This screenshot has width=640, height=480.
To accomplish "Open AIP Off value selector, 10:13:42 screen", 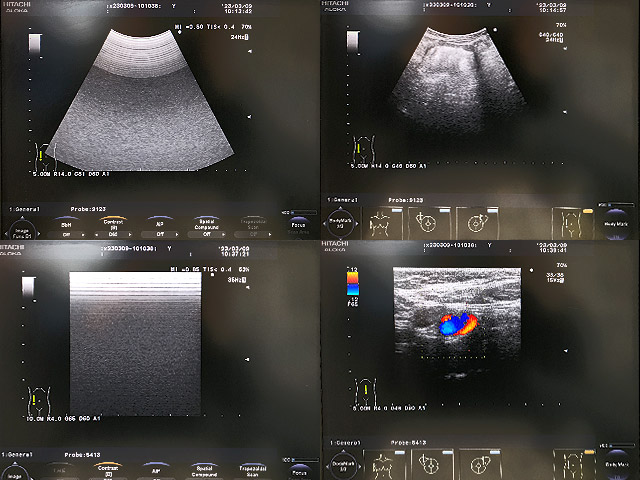I will coord(160,234).
